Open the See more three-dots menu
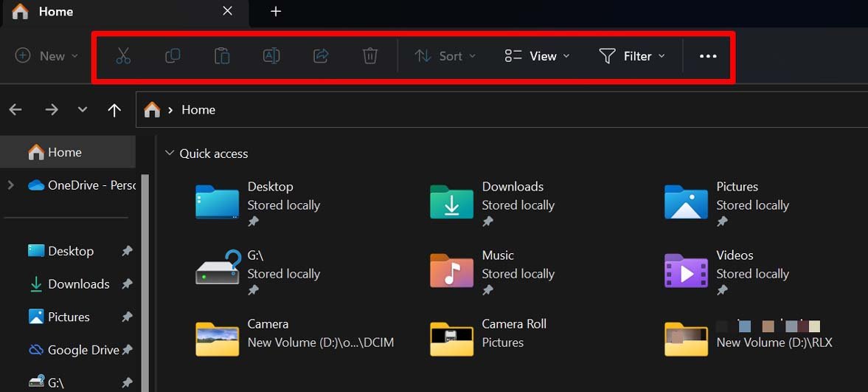Screen dimensions: 868x392 point(708,56)
